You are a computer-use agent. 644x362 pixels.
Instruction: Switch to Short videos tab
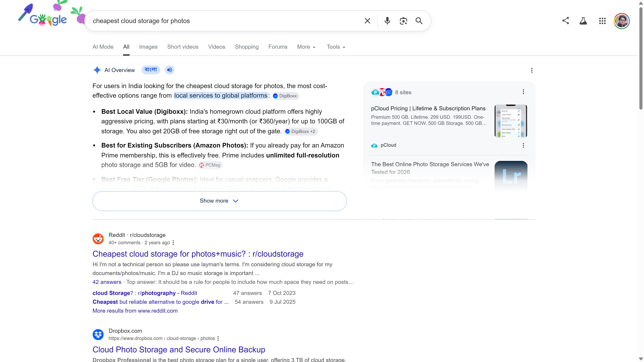183,47
